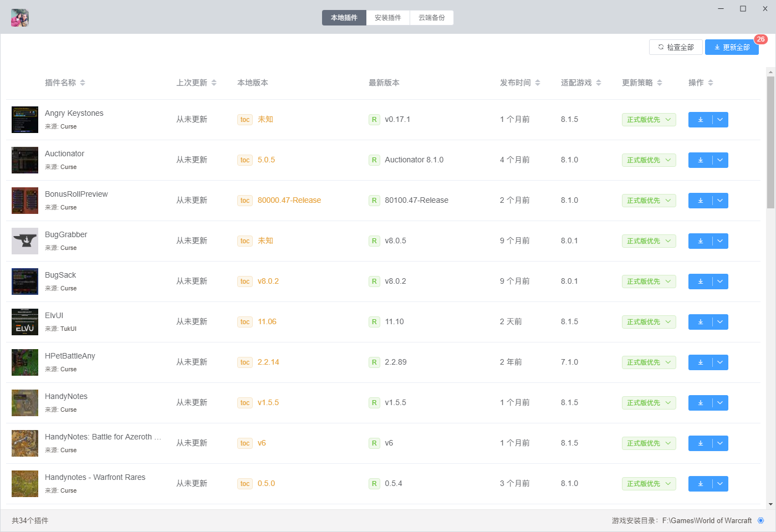Click the scrollbar down arrow
The height and width of the screenshot is (532, 776).
pyautogui.click(x=770, y=504)
